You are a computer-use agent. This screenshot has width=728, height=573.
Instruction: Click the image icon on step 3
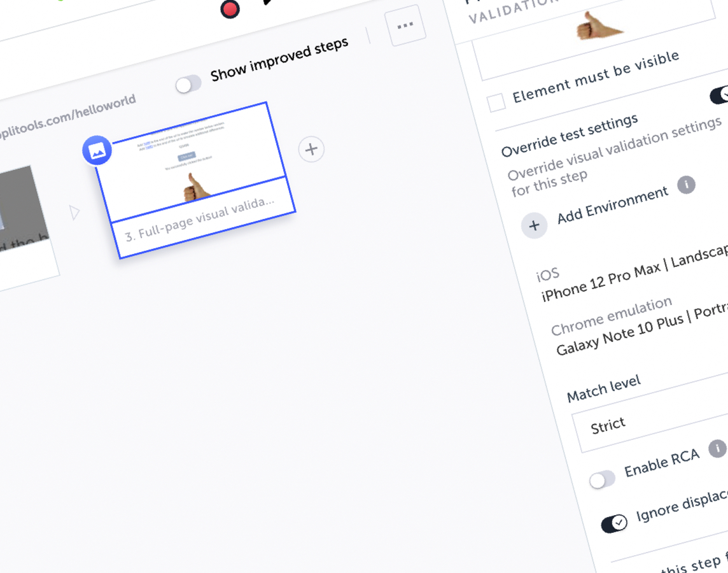point(97,150)
